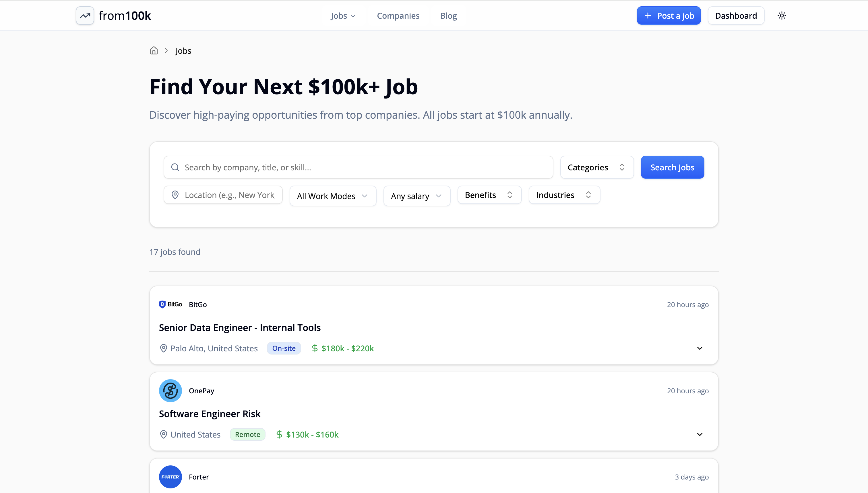Expand the BitGo job card chevron
This screenshot has width=868, height=493.
click(700, 348)
